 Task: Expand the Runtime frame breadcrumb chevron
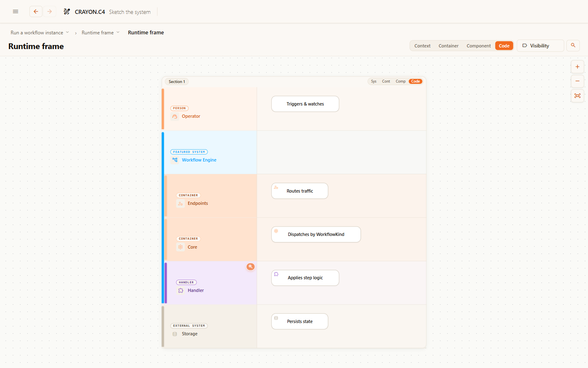(118, 33)
